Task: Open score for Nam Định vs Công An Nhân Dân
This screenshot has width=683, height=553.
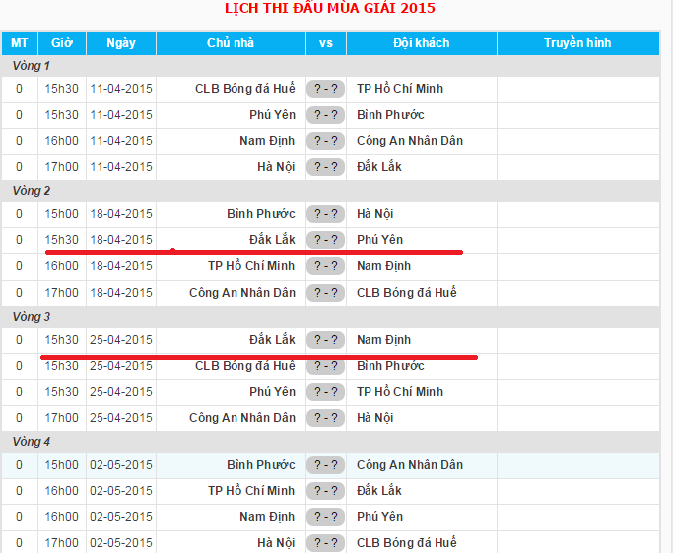Action: coord(325,141)
